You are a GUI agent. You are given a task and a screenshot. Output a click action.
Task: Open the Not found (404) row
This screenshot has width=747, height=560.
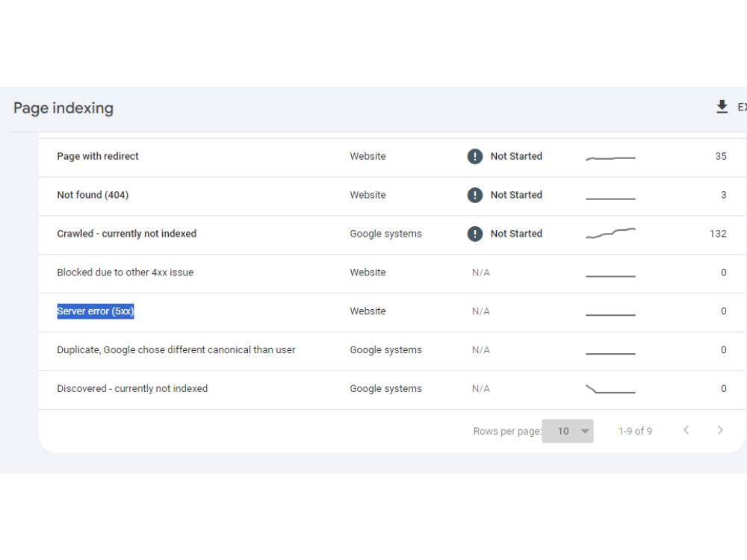(x=391, y=196)
